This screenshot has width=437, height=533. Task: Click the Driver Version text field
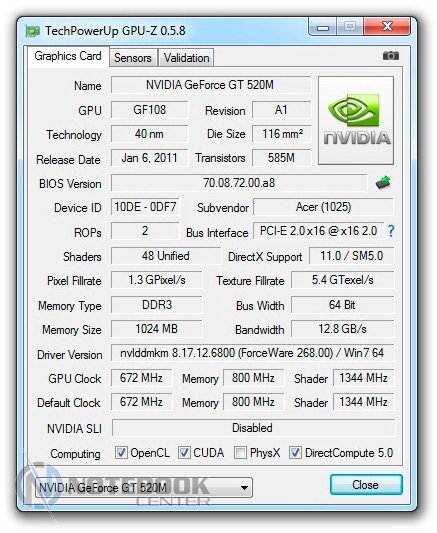(x=252, y=353)
